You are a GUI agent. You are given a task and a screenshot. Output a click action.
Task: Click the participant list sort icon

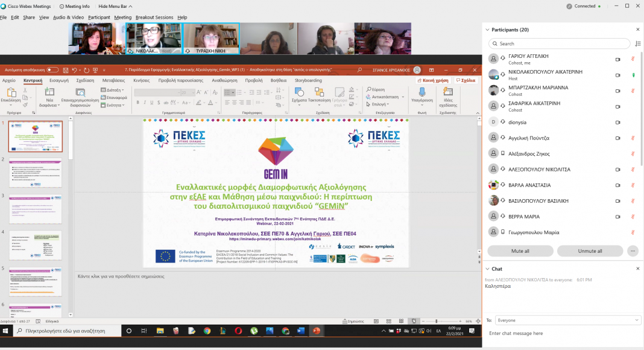638,43
